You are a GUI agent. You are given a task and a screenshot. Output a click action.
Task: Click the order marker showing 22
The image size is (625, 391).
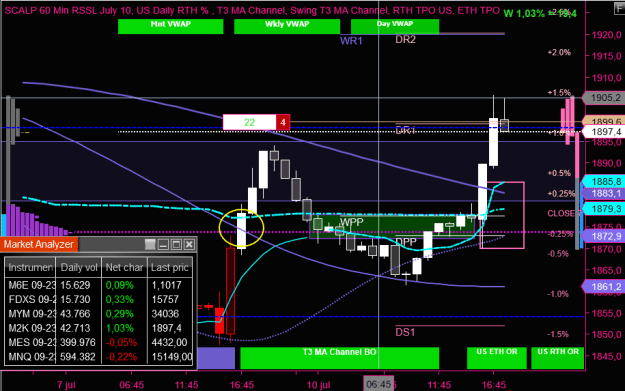click(x=250, y=122)
